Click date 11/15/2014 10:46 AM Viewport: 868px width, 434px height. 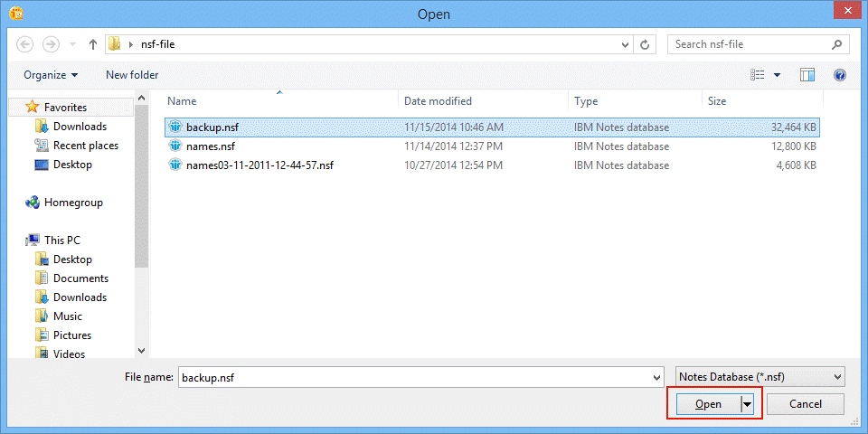(x=453, y=127)
